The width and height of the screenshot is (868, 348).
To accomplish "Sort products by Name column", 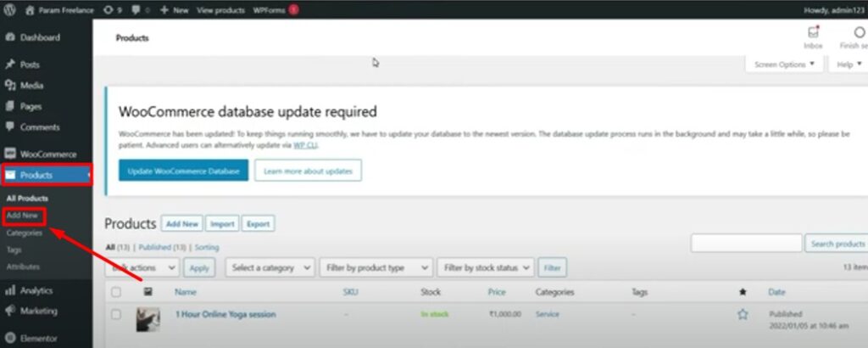I will (186, 292).
